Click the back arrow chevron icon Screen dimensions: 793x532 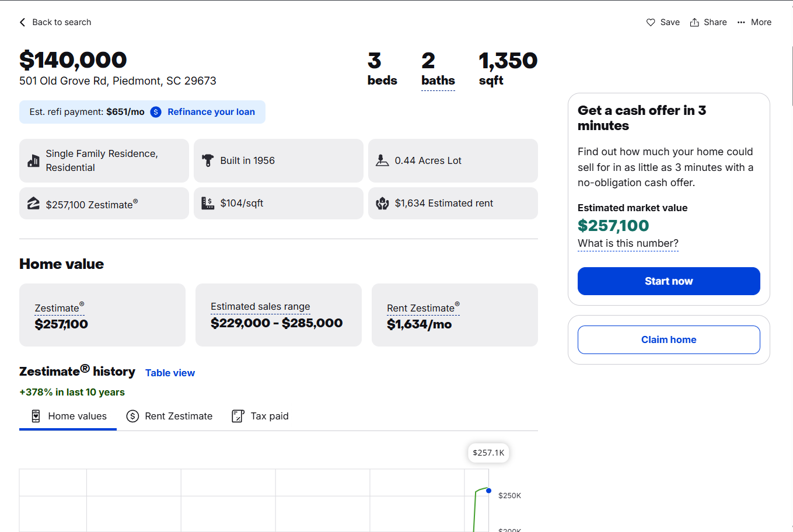[x=23, y=22]
